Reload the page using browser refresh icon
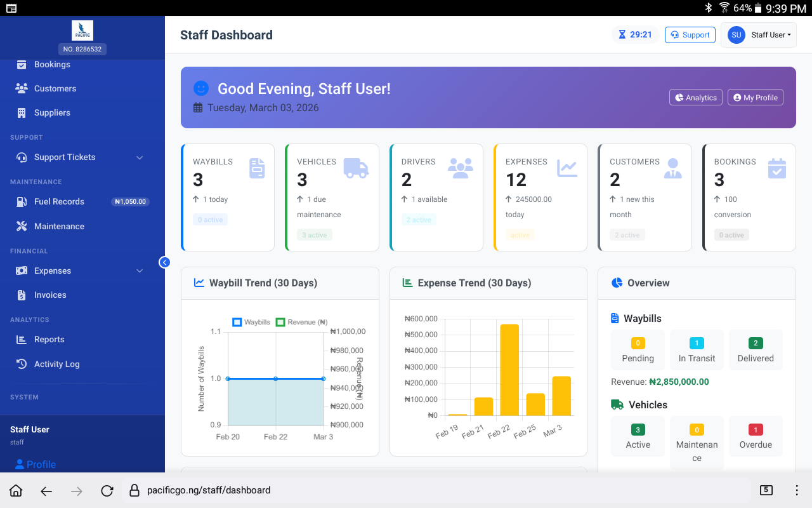This screenshot has width=812, height=508. pos(107,490)
